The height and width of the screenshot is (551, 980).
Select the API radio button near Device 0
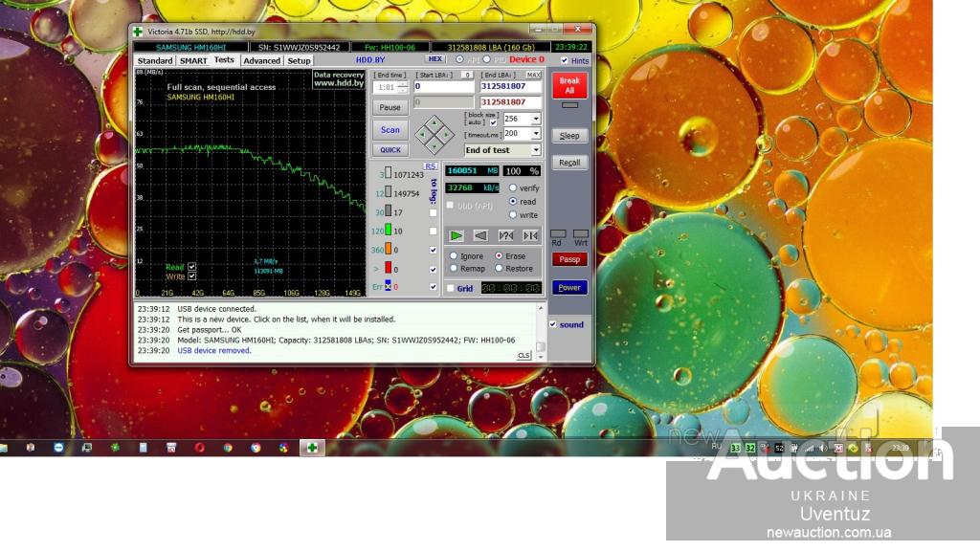click(459, 59)
